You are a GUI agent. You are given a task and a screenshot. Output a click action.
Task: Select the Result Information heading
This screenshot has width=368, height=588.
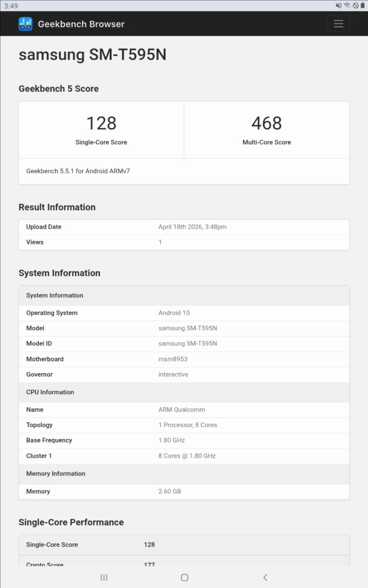[57, 207]
